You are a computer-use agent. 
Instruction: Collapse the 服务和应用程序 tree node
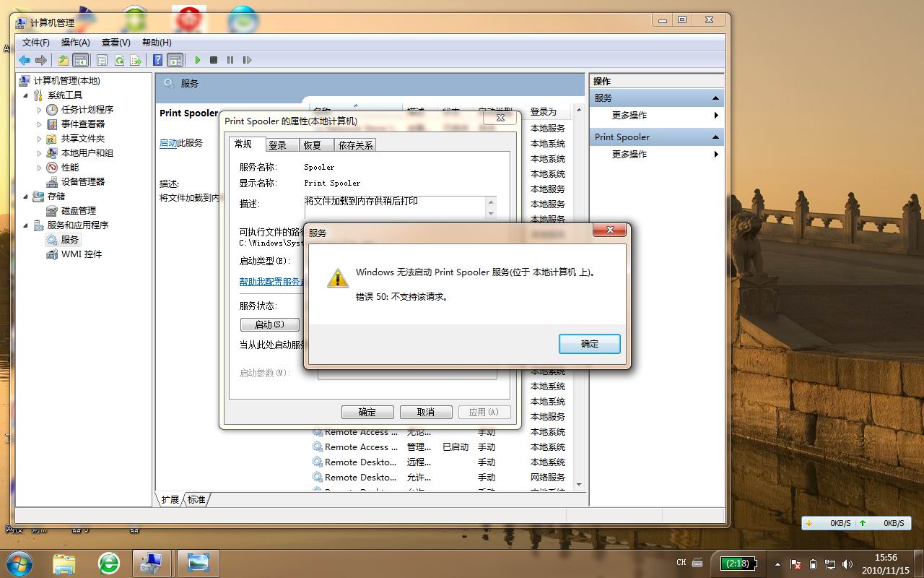point(26,225)
